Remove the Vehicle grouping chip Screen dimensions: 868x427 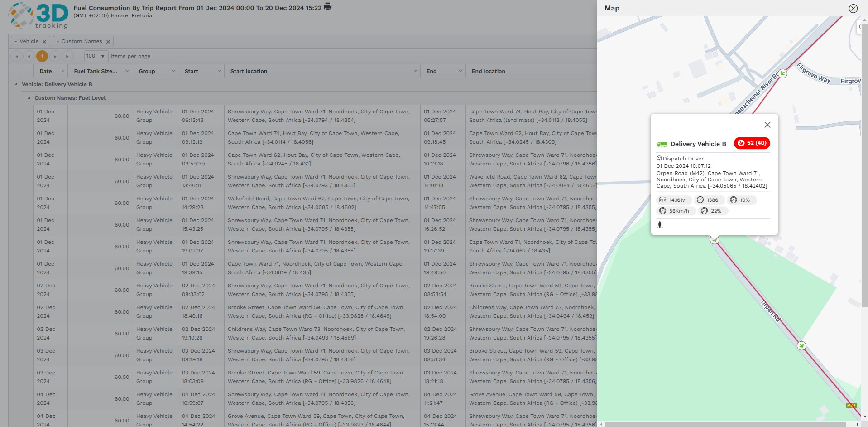tap(44, 42)
